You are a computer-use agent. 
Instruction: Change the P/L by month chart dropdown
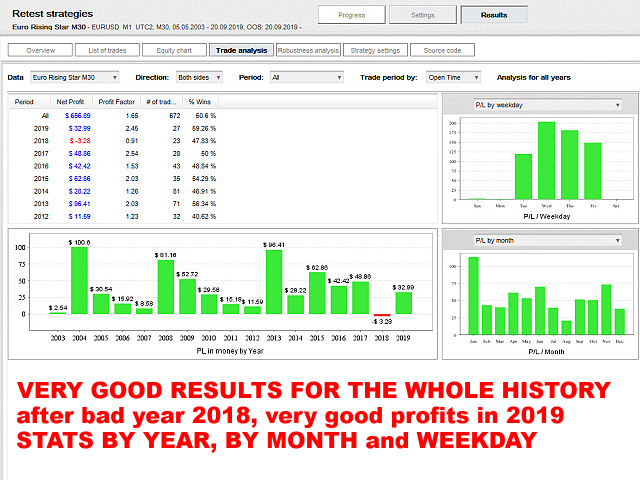(545, 240)
